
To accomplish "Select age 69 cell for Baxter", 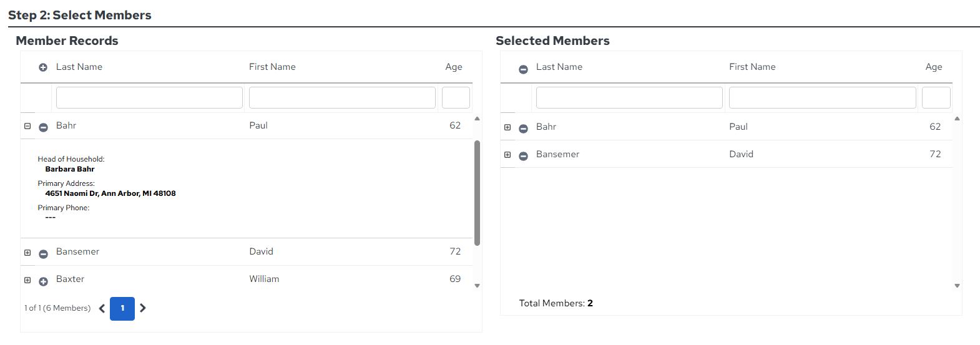I will (455, 279).
